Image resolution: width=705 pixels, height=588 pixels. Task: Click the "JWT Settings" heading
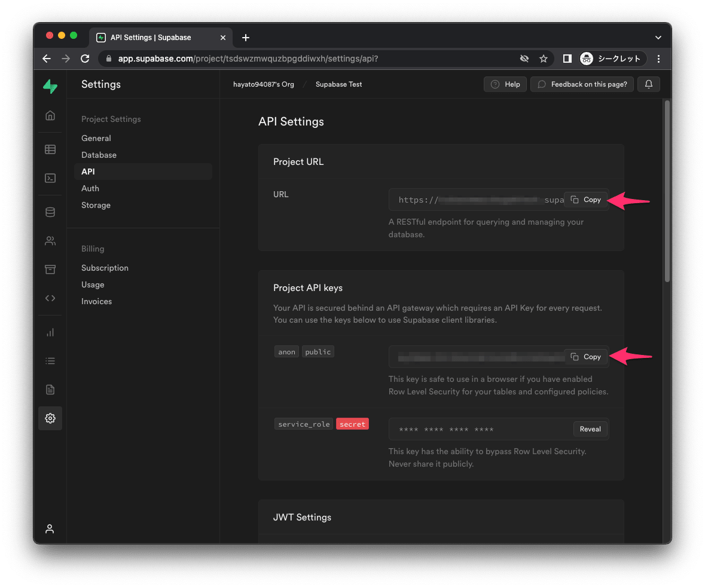(302, 517)
